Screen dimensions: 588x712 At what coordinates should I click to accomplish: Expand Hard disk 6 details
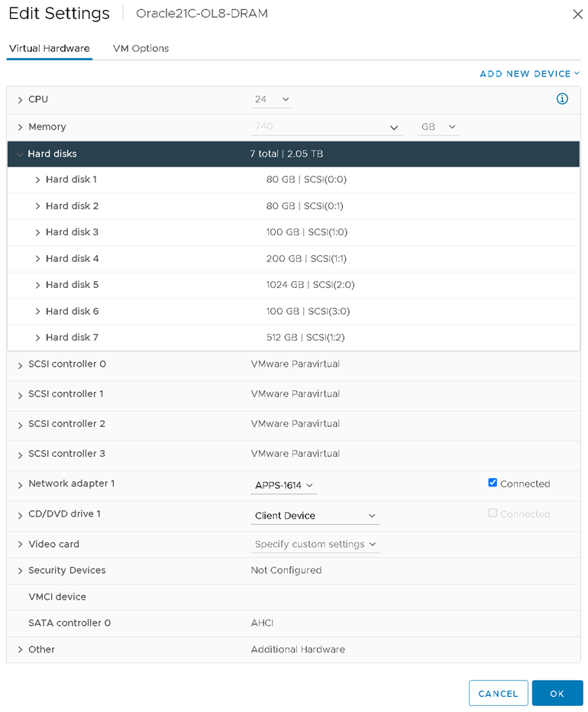click(x=37, y=312)
